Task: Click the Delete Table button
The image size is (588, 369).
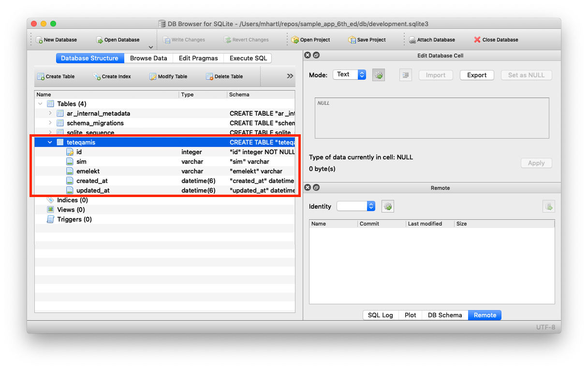Action: click(x=224, y=76)
